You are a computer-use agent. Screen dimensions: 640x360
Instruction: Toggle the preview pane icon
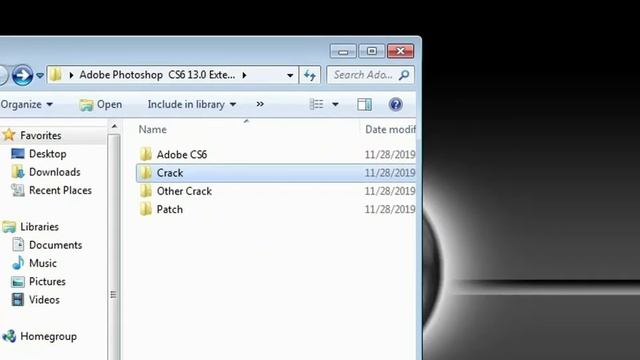tap(364, 104)
